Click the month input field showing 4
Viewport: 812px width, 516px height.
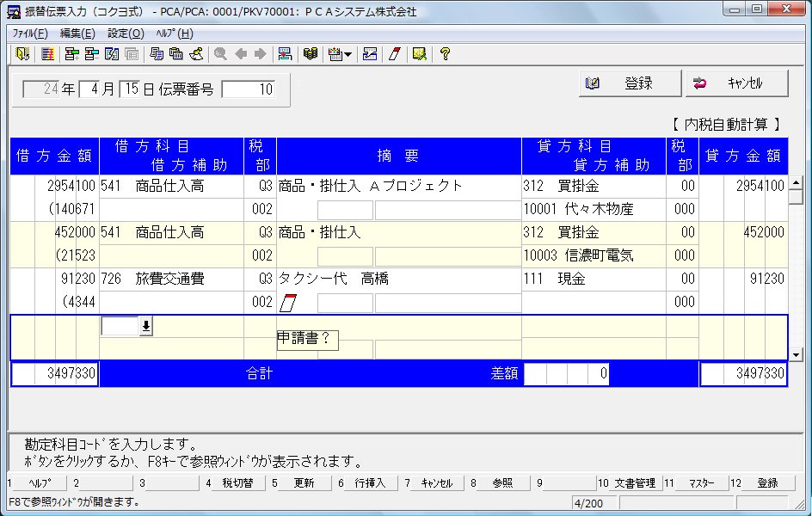pyautogui.click(x=89, y=89)
